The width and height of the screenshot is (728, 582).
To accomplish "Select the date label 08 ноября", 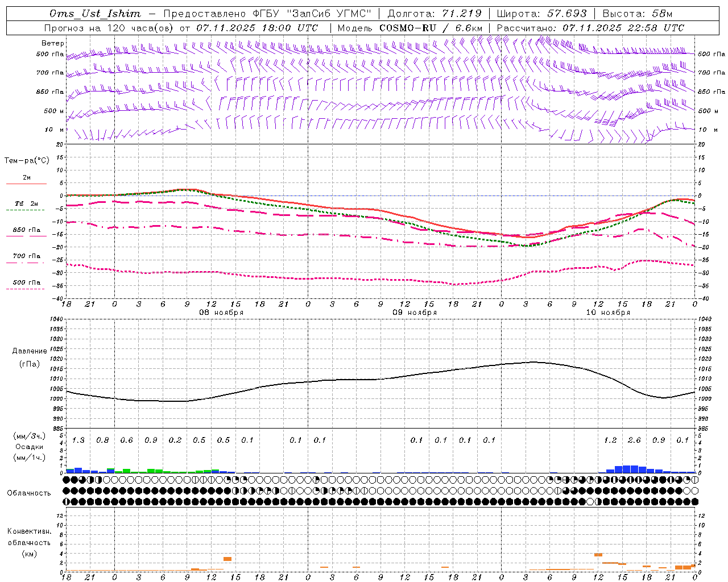I will point(221,313).
